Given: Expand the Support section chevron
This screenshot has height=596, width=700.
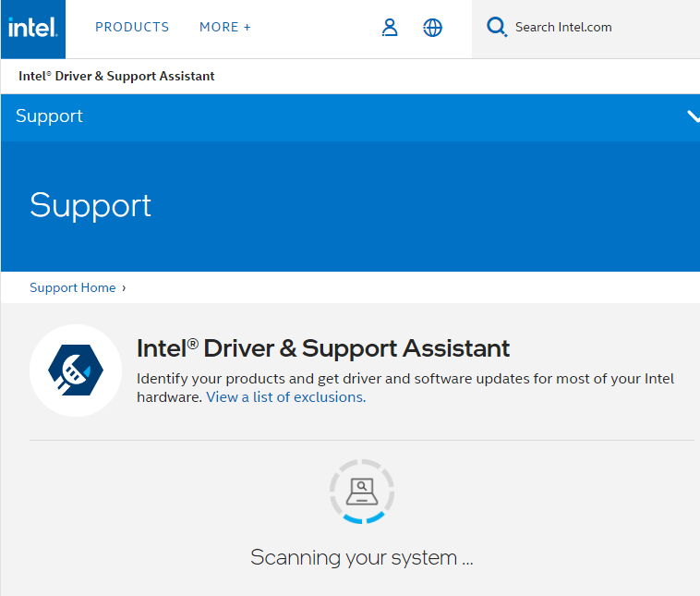Looking at the screenshot, I should (694, 116).
